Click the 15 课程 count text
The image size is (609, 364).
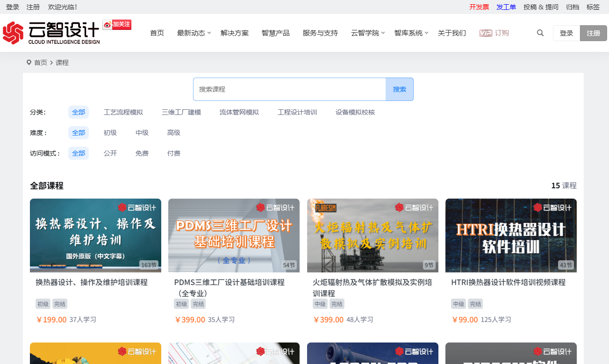[x=564, y=186]
